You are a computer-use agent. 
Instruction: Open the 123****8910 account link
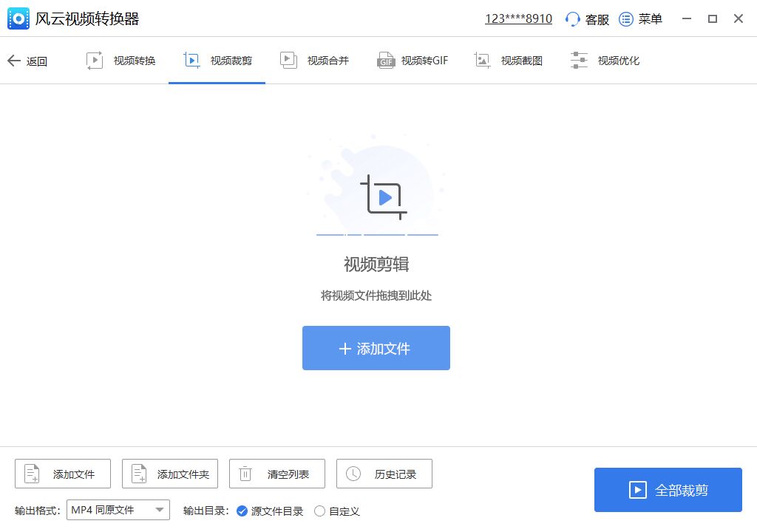[x=518, y=18]
